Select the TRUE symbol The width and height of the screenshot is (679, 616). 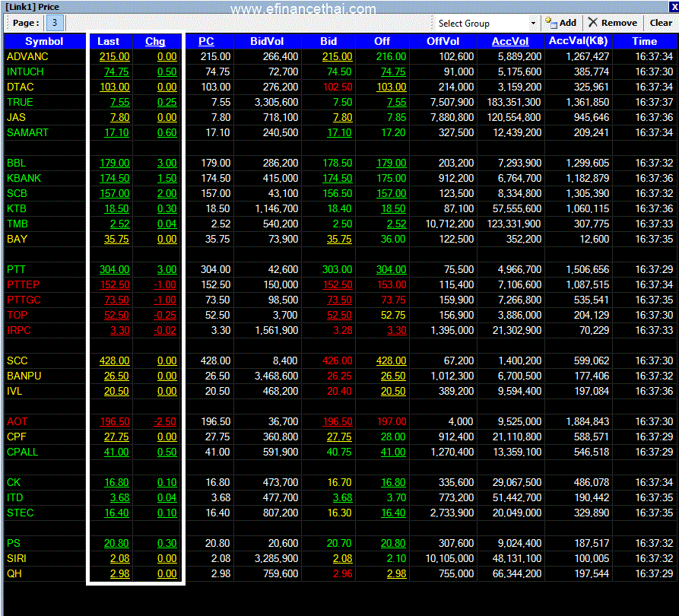20,102
